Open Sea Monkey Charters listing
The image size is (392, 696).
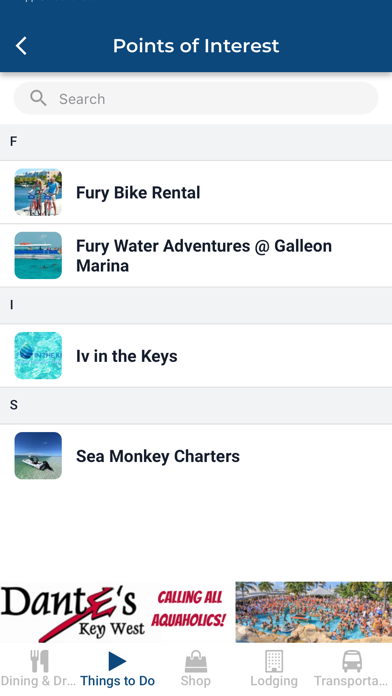tap(196, 456)
